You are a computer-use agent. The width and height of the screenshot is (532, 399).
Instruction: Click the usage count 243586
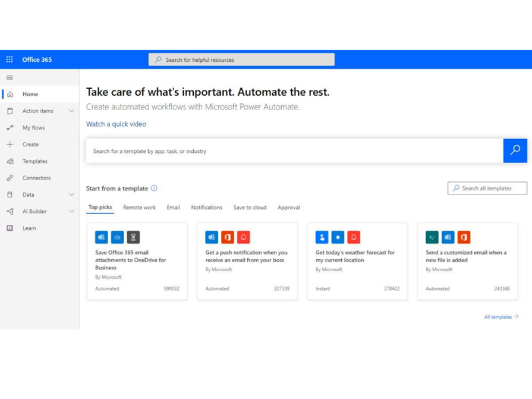(x=502, y=289)
